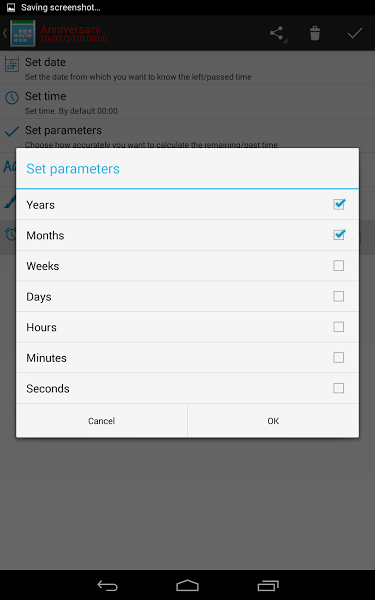Check the Minutes checkbox
The width and height of the screenshot is (375, 600).
click(339, 357)
